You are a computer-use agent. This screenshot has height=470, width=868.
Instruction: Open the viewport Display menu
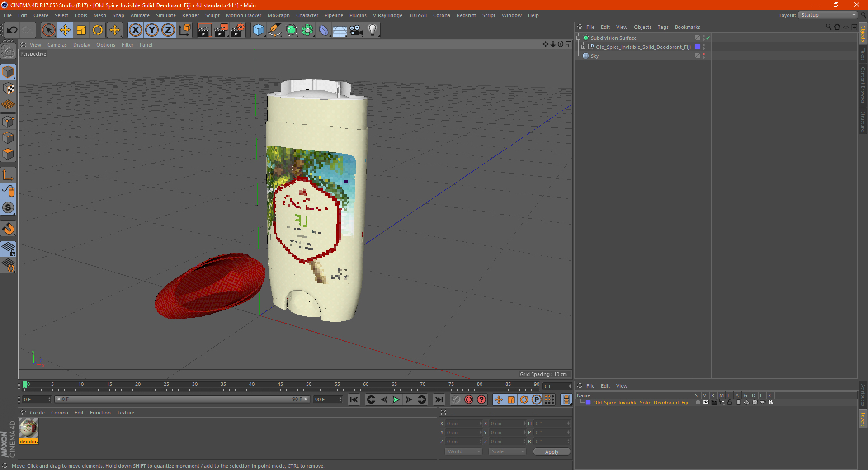tap(81, 45)
